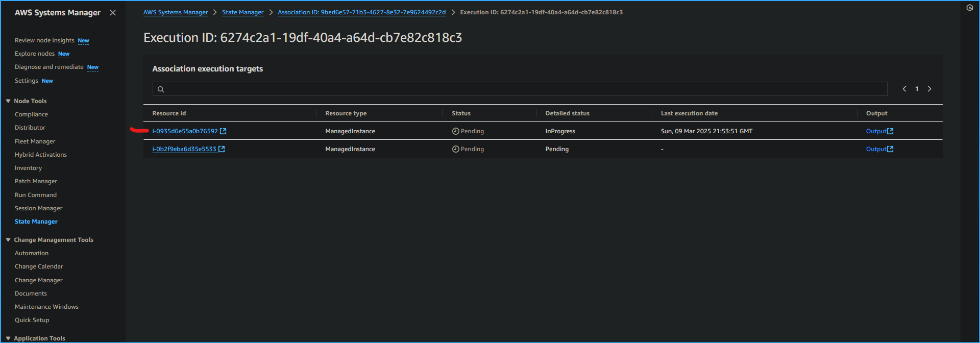Click State Manager breadcrumb link

(x=243, y=12)
